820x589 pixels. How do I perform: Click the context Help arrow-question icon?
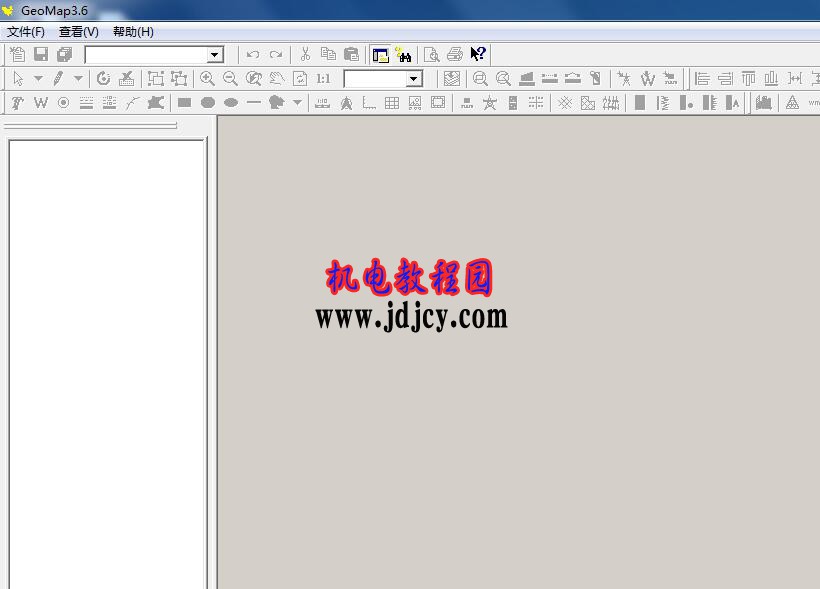478,54
